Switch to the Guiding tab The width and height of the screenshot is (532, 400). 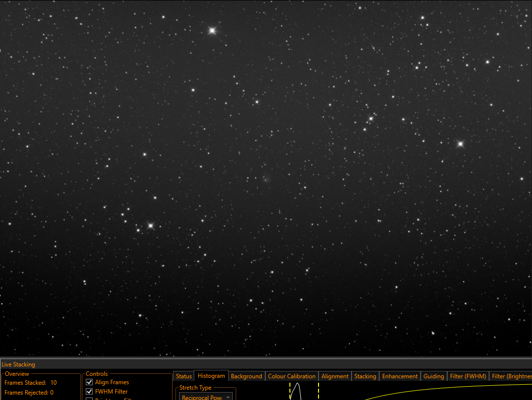click(x=433, y=376)
